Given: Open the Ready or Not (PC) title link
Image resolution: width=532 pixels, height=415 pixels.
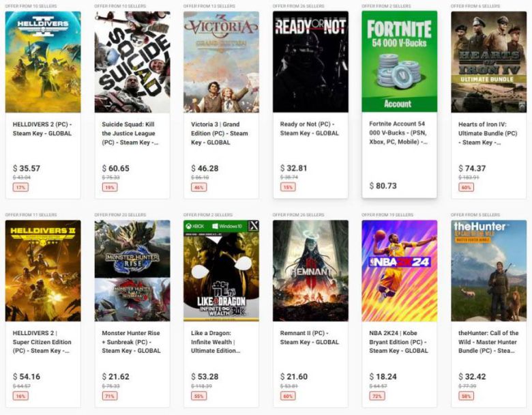Looking at the screenshot, I should (x=310, y=128).
